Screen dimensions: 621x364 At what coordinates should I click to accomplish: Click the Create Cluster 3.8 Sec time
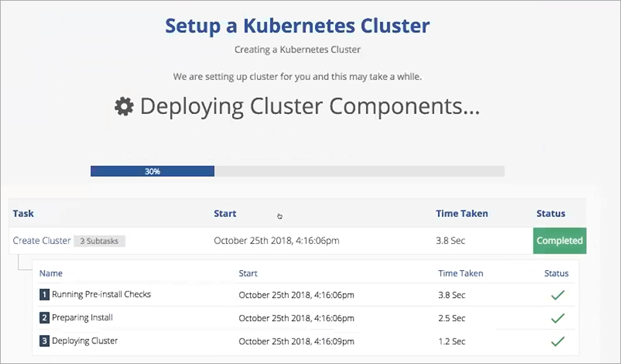tap(450, 240)
